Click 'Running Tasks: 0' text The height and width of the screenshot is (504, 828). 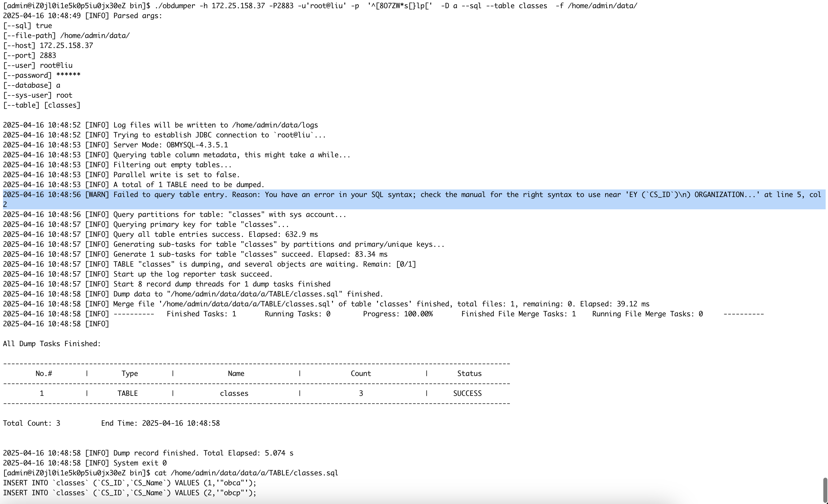(x=298, y=314)
